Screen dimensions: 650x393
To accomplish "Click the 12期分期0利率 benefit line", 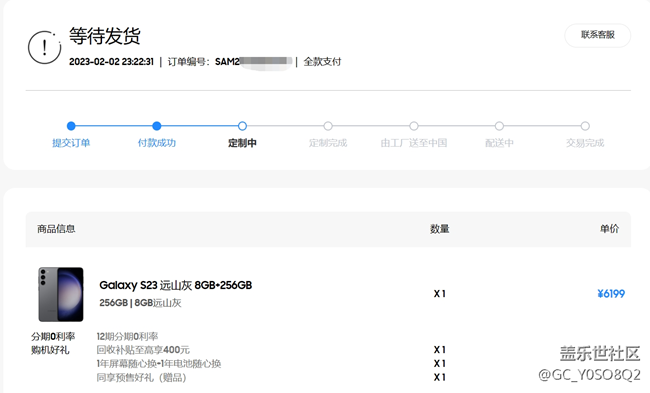I will [127, 336].
